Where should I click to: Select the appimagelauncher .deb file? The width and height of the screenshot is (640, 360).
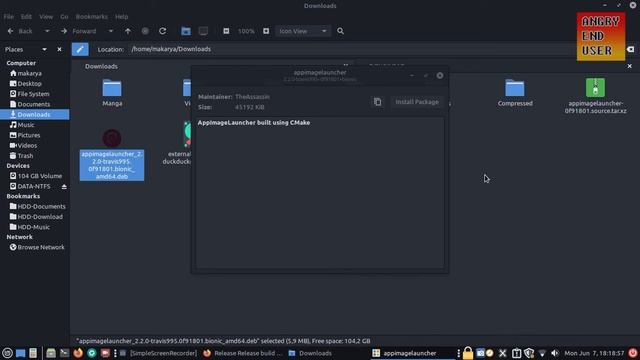click(x=112, y=155)
